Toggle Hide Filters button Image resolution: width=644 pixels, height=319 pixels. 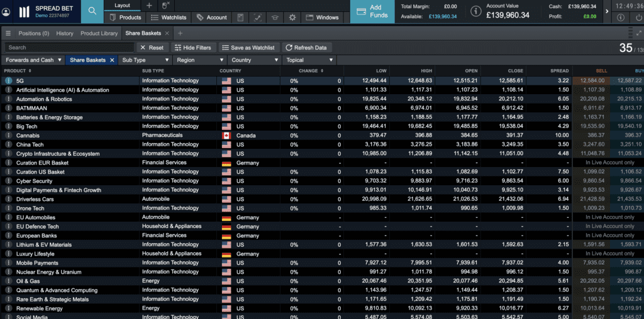point(193,48)
